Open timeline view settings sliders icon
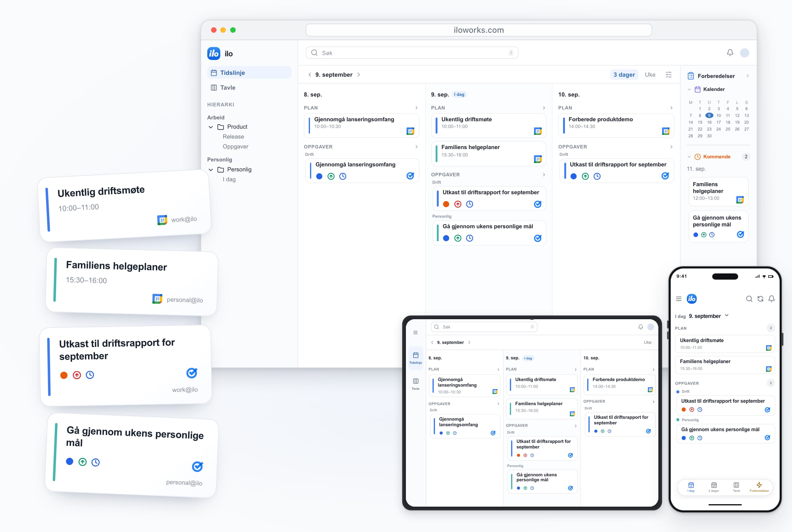This screenshot has width=792, height=532. 669,75
